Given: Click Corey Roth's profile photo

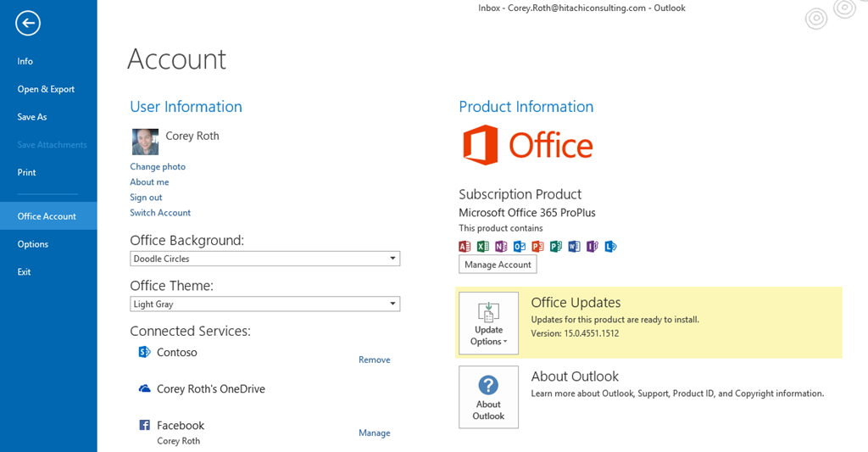Looking at the screenshot, I should click(x=145, y=142).
